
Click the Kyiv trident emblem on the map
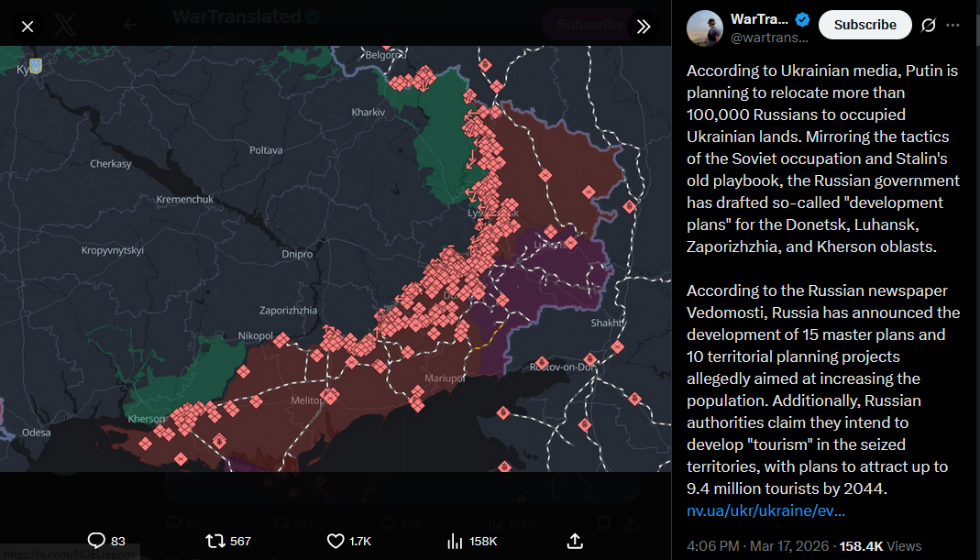(36, 66)
